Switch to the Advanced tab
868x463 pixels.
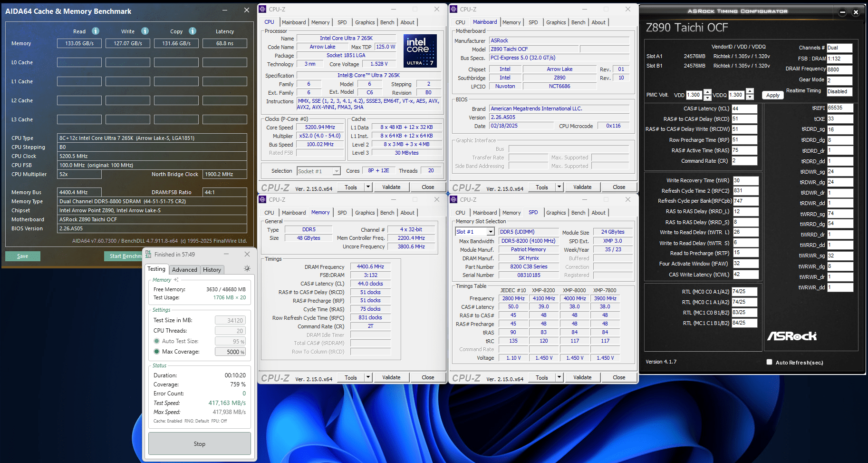pos(184,270)
